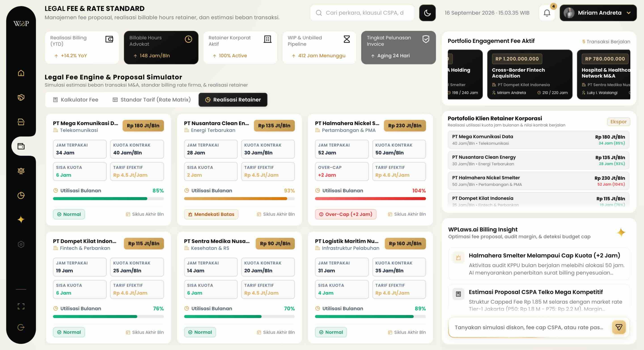Click Over-Cap (+2 Jam) status badge

click(x=345, y=214)
